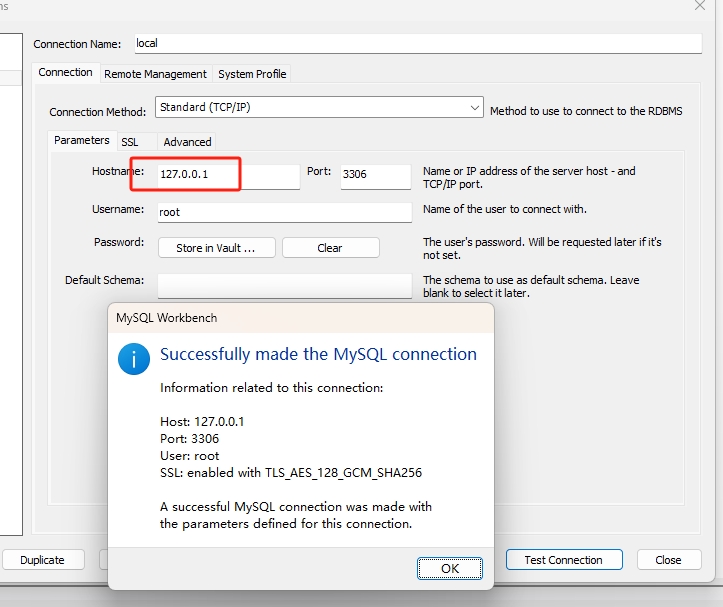The height and width of the screenshot is (607, 723).
Task: Focus the Default Schema input box
Action: click(x=285, y=284)
